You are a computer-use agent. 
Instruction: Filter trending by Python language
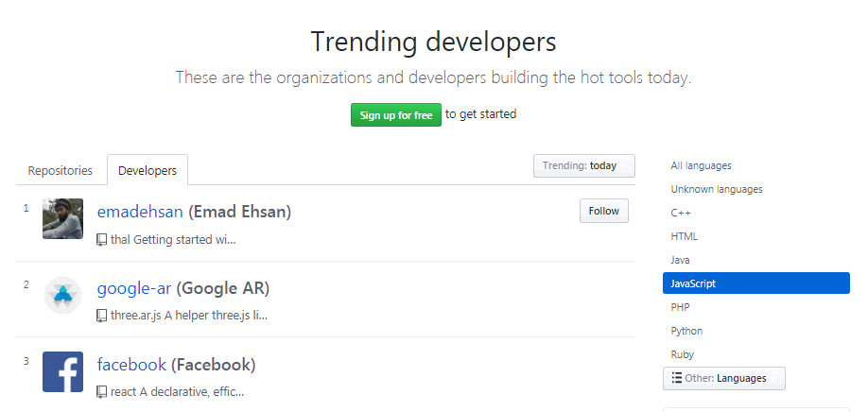[x=686, y=331]
